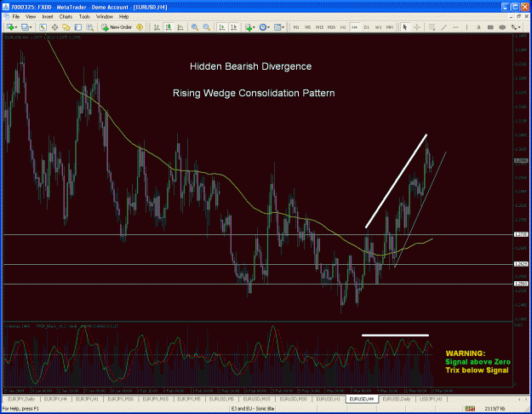Select the M15 timeframe
The height and width of the screenshot is (414, 532).
(319, 27)
